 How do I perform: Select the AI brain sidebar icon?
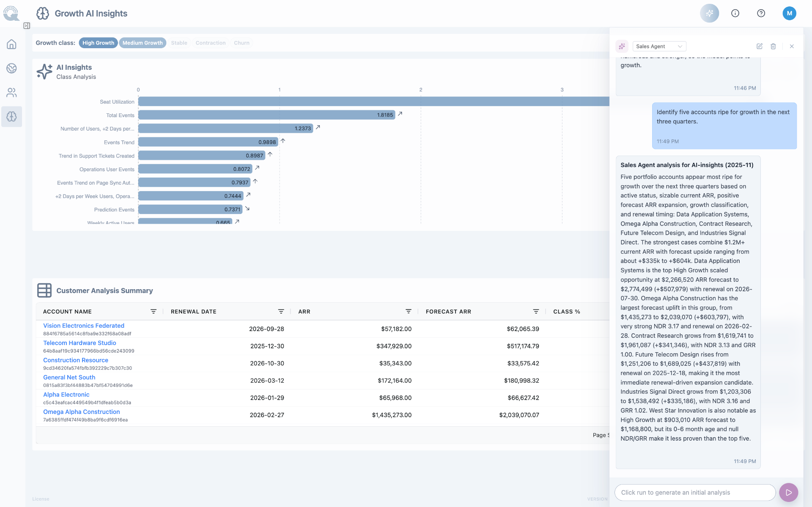[x=11, y=116]
